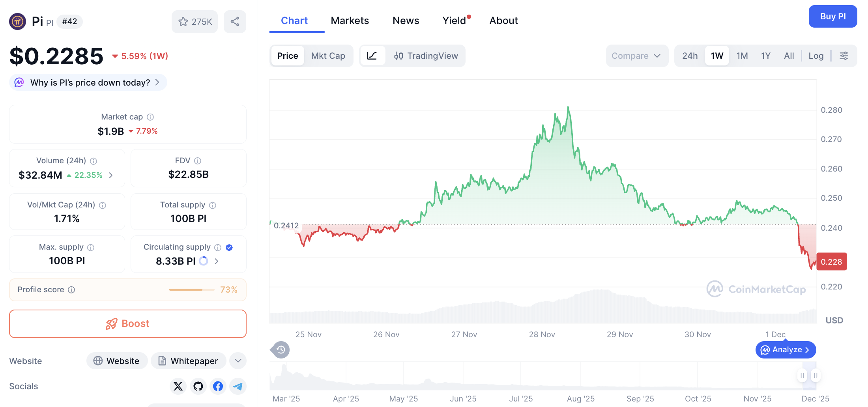Click the Profile score progress bar
This screenshot has height=407, width=868.
(191, 289)
